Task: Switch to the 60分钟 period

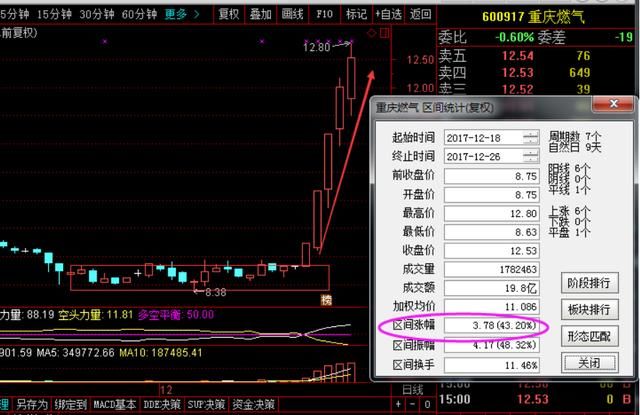Action: tap(139, 15)
